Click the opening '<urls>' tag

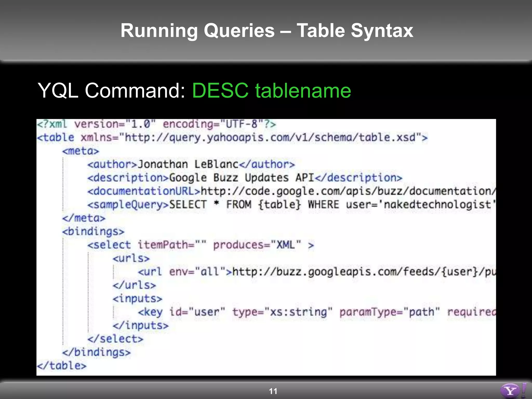point(131,258)
